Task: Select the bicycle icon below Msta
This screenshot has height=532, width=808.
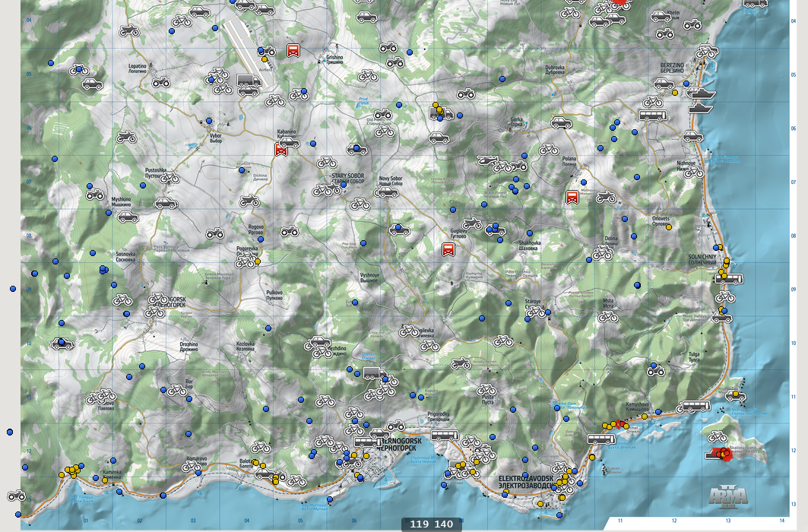Action: pyautogui.click(x=608, y=317)
